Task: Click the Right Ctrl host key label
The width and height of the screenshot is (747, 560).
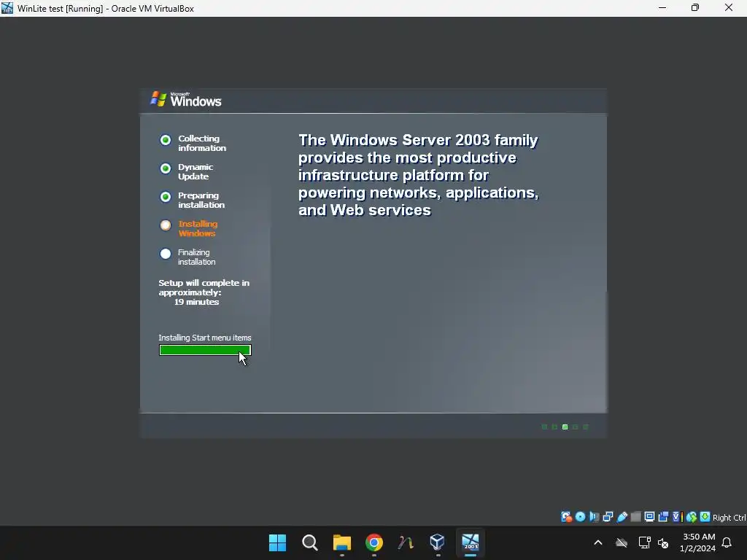Action: pyautogui.click(x=729, y=518)
